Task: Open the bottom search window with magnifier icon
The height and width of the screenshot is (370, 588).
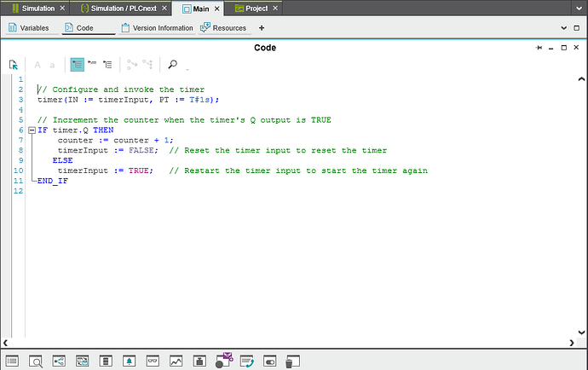Action: (36, 361)
